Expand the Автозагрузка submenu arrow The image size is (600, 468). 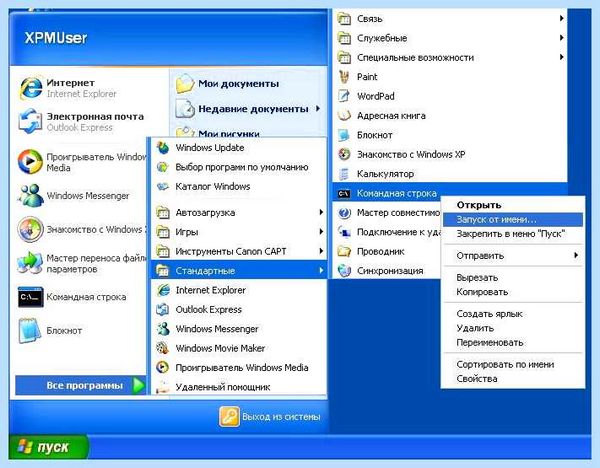[x=321, y=212]
